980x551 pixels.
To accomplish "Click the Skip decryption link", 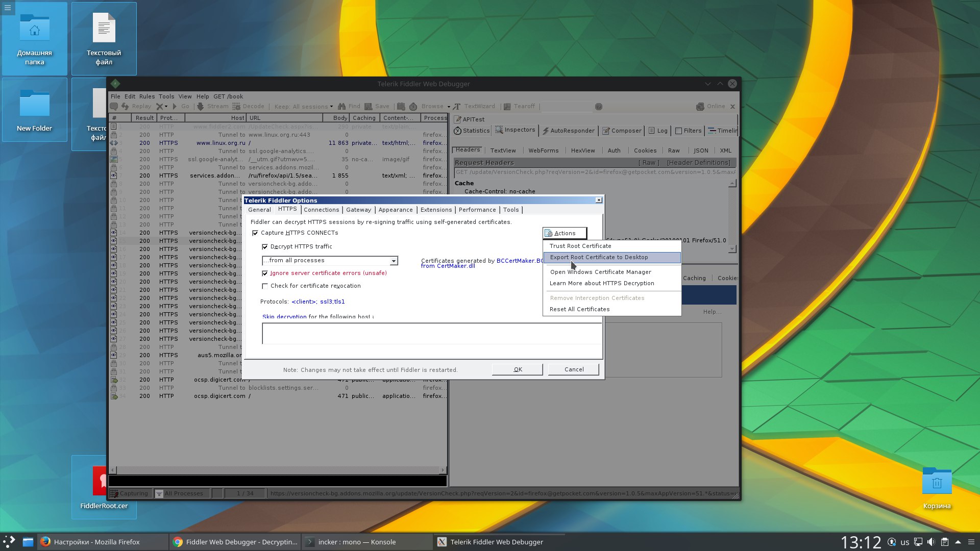I will (284, 316).
